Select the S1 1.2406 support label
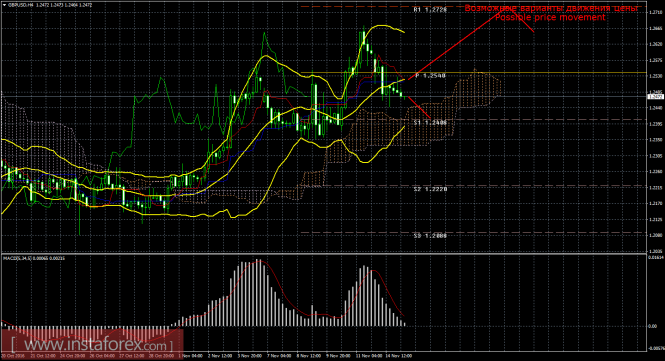The height and width of the screenshot is (361, 665). click(430, 122)
